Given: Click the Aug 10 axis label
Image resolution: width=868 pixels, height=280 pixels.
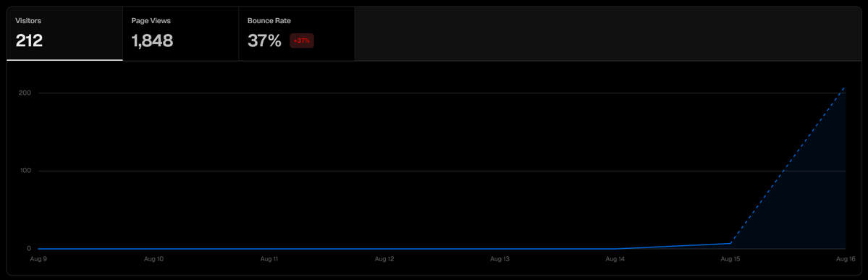Looking at the screenshot, I should click(x=153, y=258).
